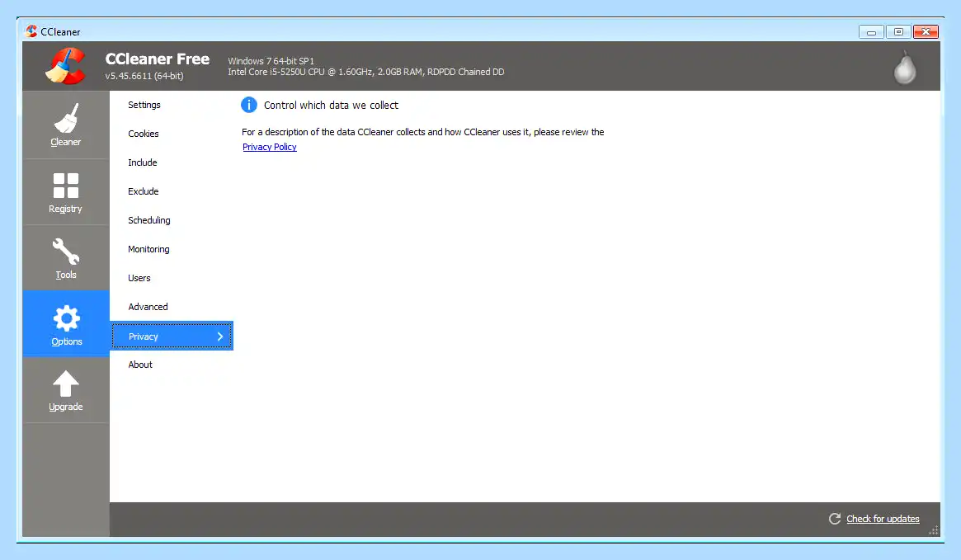961x560 pixels.
Task: Go to the Exclude section
Action: [144, 191]
